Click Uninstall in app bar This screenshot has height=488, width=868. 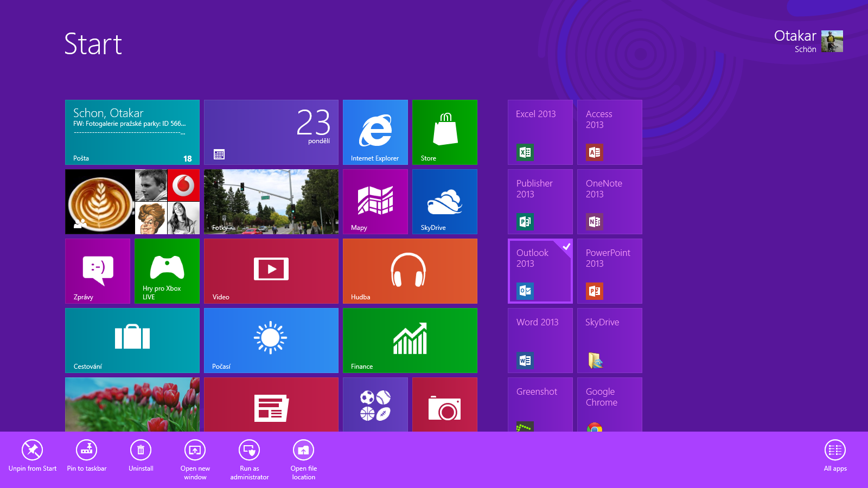click(x=141, y=456)
